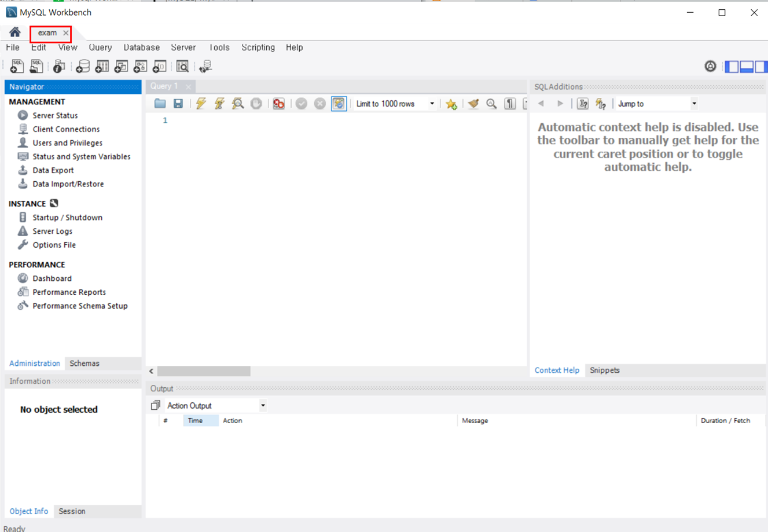This screenshot has width=768, height=532.
Task: Toggle the autocommit mode button
Action: point(339,104)
